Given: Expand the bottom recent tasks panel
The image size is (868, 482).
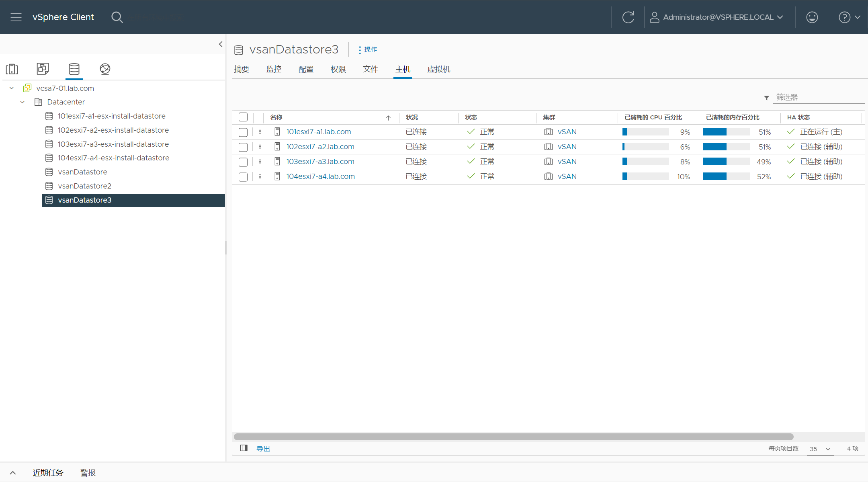Looking at the screenshot, I should (x=13, y=473).
